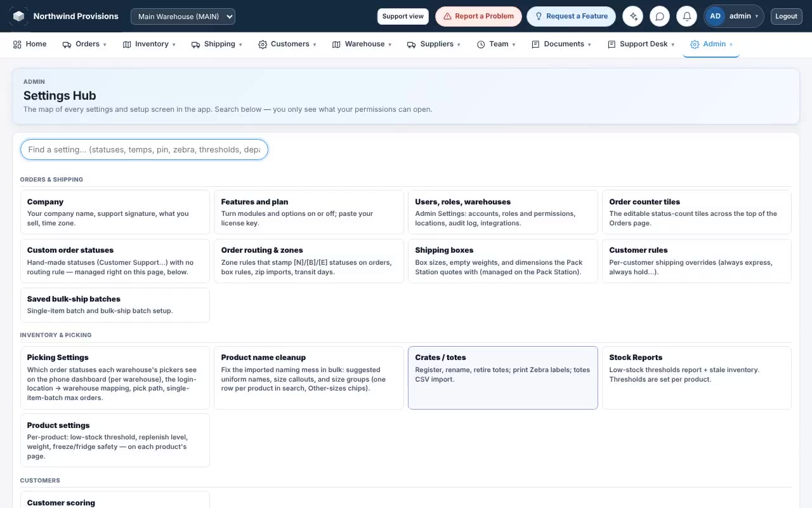Click the Suppliers truck icon
The width and height of the screenshot is (812, 508).
click(411, 44)
